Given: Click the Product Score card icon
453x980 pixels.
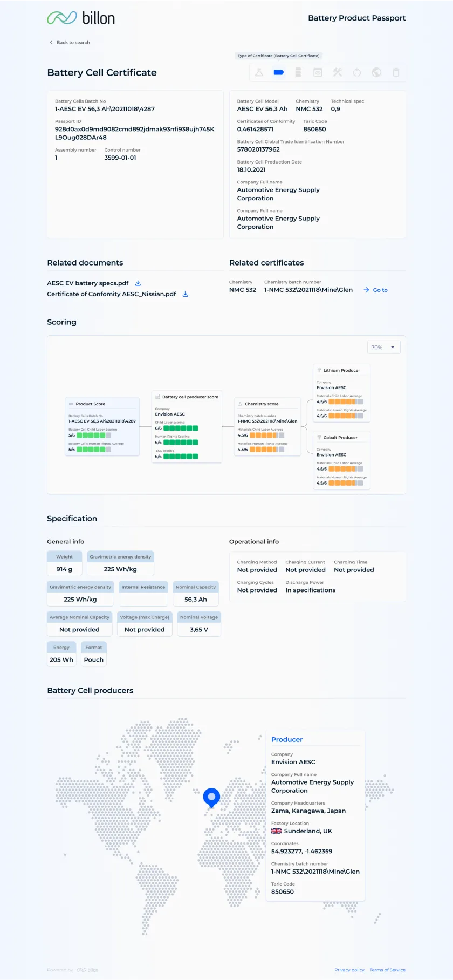Looking at the screenshot, I should click(71, 404).
